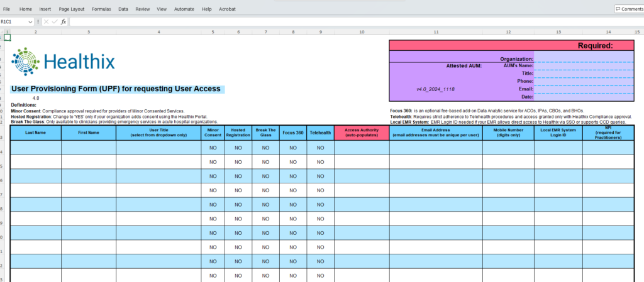Select the Mobile Number header cell
Image resolution: width=644 pixels, height=282 pixels.
click(x=508, y=133)
